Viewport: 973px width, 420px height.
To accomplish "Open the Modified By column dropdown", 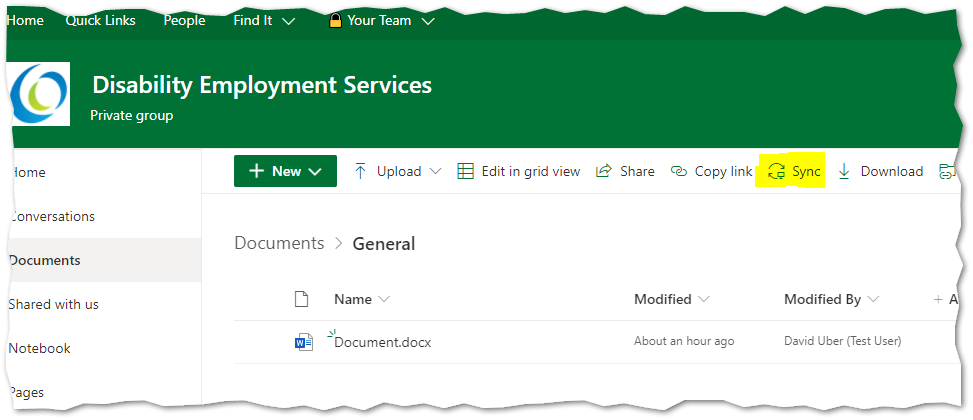I will tap(874, 299).
